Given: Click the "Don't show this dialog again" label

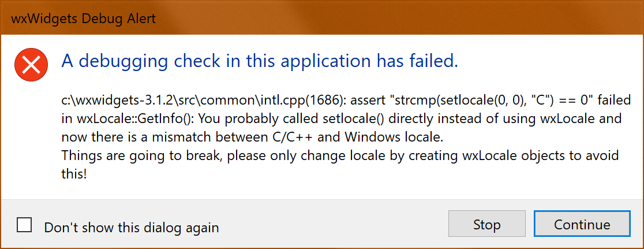Looking at the screenshot, I should coord(132,227).
